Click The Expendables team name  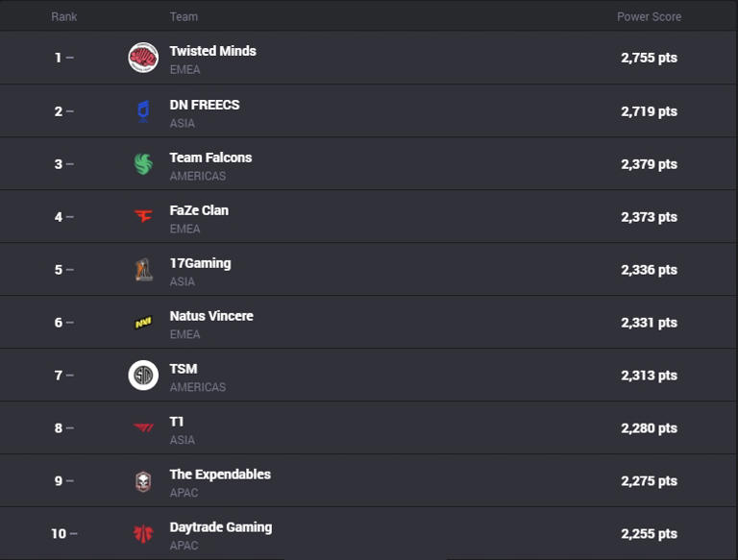pyautogui.click(x=219, y=474)
